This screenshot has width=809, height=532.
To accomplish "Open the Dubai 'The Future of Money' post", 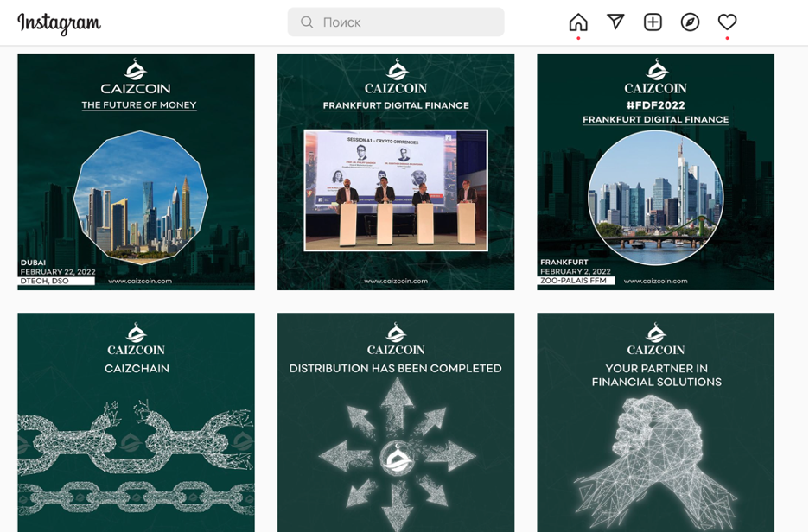I will (137, 172).
